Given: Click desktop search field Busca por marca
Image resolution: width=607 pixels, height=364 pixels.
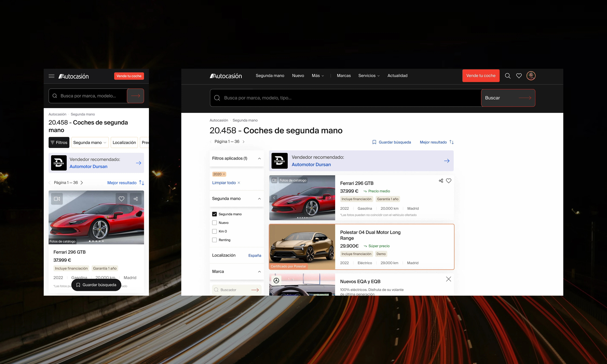Looking at the screenshot, I should point(343,98).
